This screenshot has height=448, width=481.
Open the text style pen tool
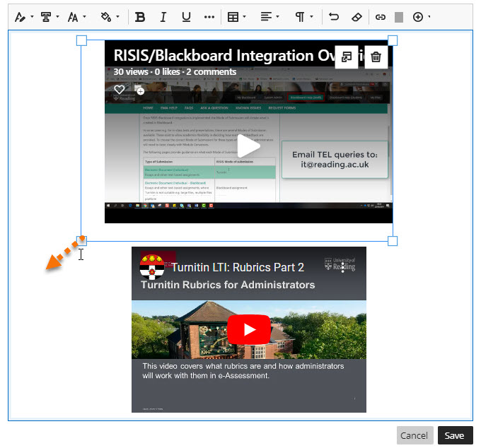point(20,17)
